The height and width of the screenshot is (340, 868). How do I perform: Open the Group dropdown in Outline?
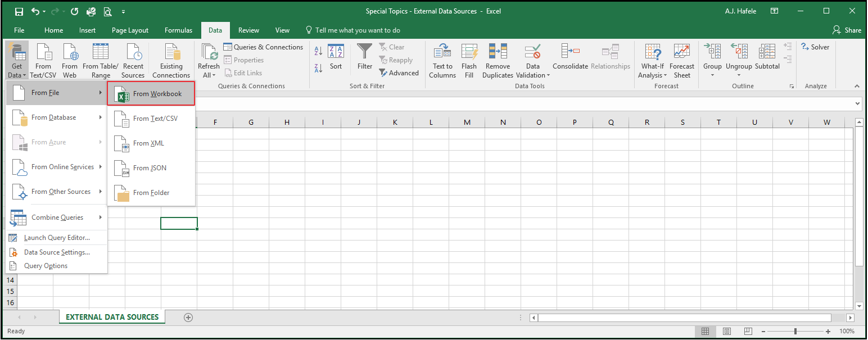tap(712, 61)
